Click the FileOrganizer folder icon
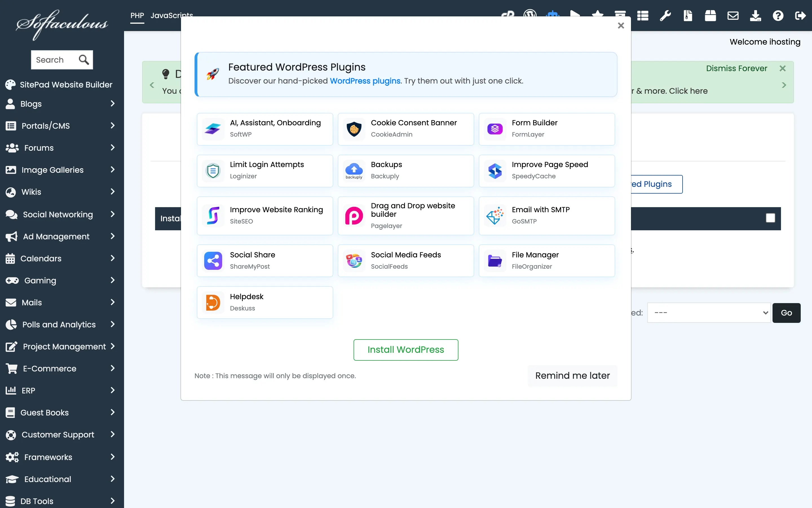Viewport: 812px width, 508px height. coord(495,261)
